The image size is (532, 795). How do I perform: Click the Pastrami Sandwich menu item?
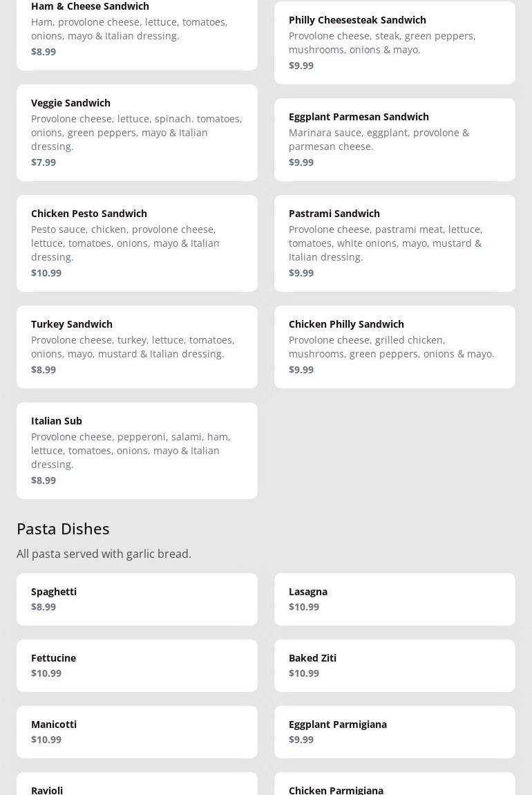(x=395, y=243)
